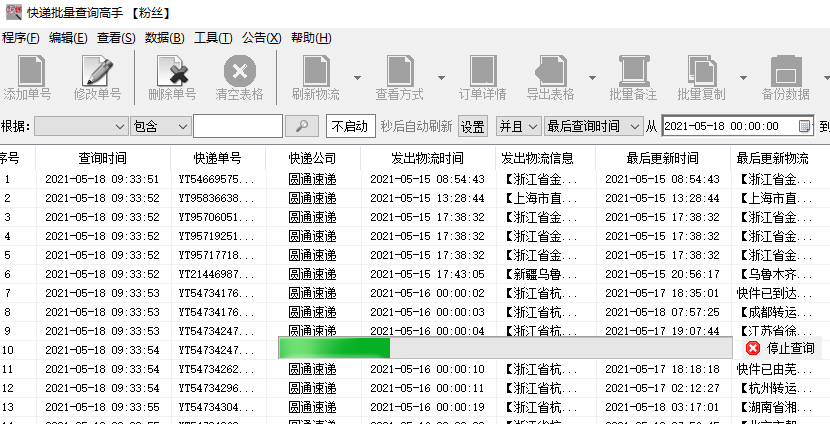Open the 数据(B) menu
830x424 pixels.
click(x=165, y=38)
